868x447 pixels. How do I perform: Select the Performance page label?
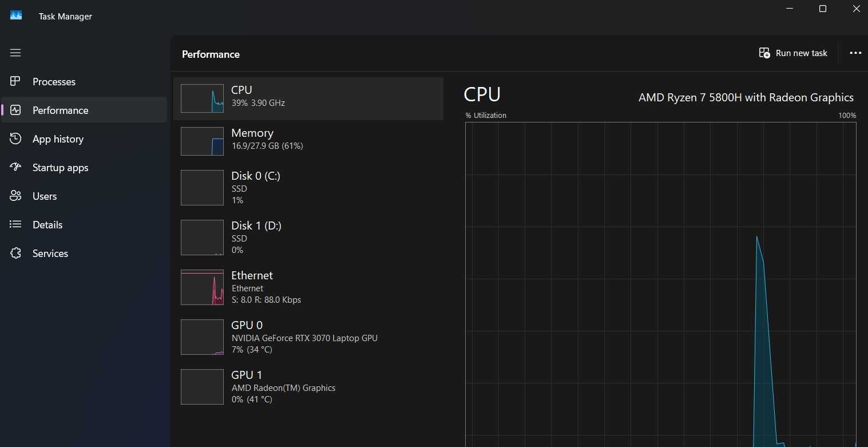tap(61, 110)
